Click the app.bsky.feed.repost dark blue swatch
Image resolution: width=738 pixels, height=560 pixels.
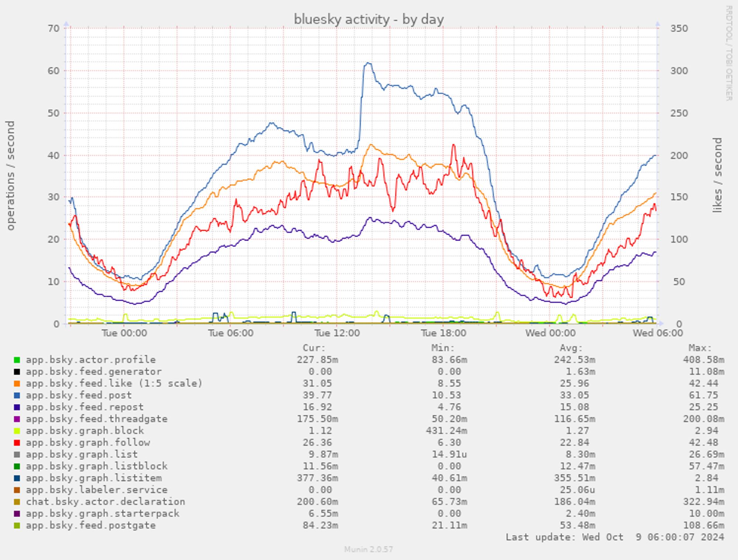pyautogui.click(x=17, y=407)
